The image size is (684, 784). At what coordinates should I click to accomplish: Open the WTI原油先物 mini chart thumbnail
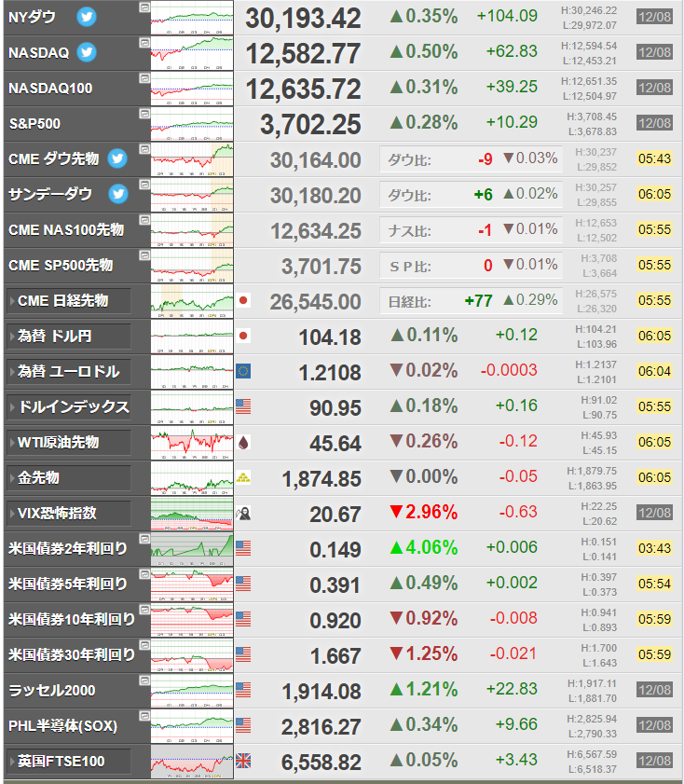[192, 443]
